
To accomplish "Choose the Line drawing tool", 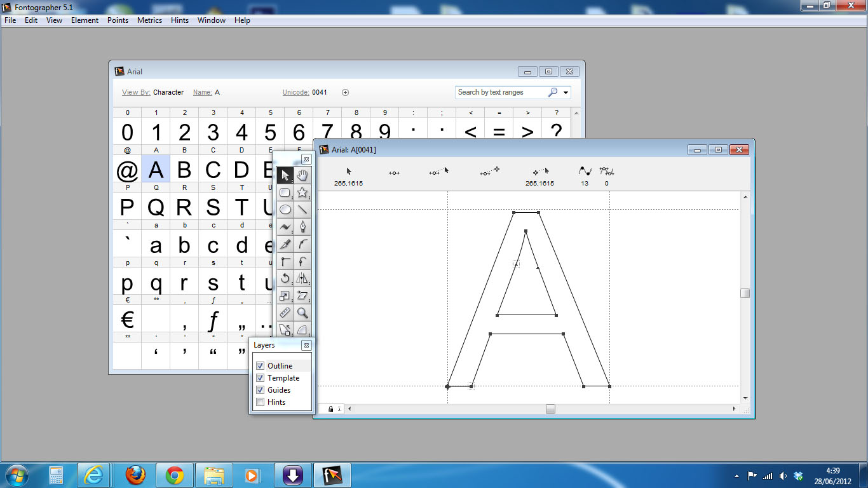I will (303, 209).
